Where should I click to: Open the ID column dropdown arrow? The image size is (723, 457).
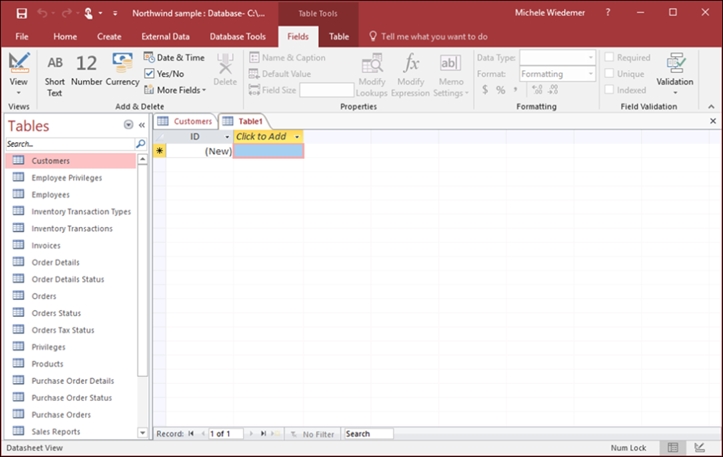tap(227, 137)
